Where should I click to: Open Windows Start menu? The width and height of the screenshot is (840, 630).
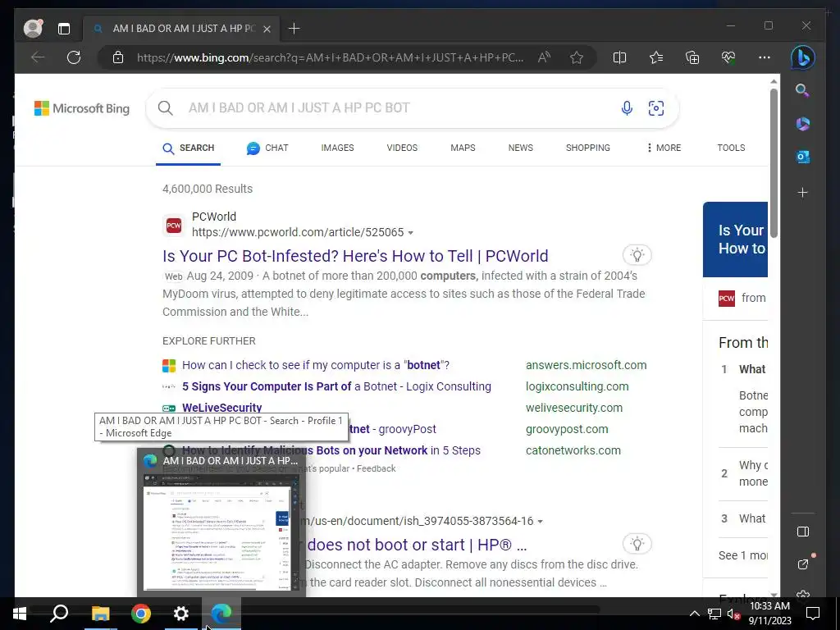point(20,614)
